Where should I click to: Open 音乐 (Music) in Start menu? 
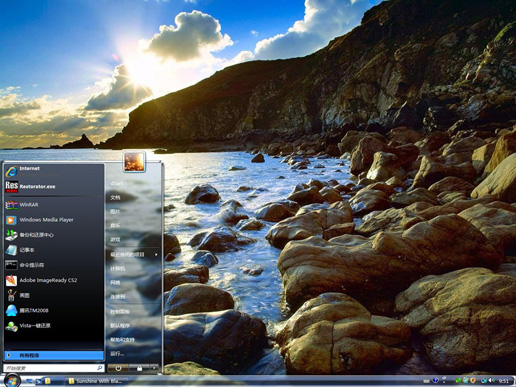tap(133, 226)
